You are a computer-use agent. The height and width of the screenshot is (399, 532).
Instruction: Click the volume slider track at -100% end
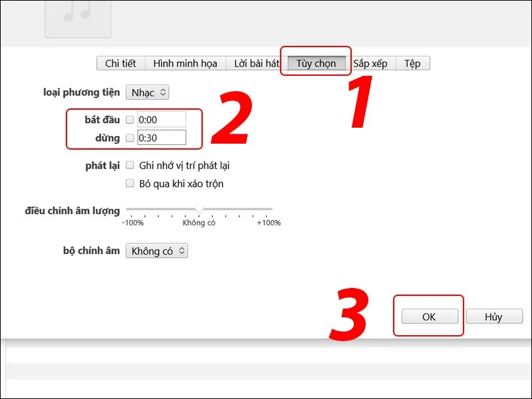(x=128, y=209)
